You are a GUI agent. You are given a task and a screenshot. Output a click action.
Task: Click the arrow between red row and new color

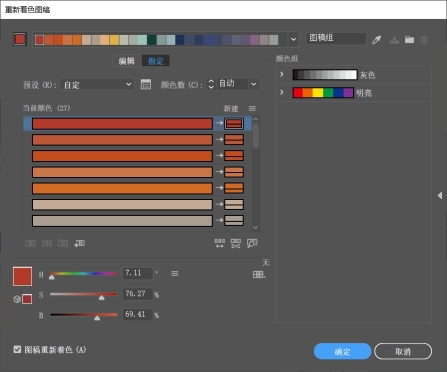[219, 123]
